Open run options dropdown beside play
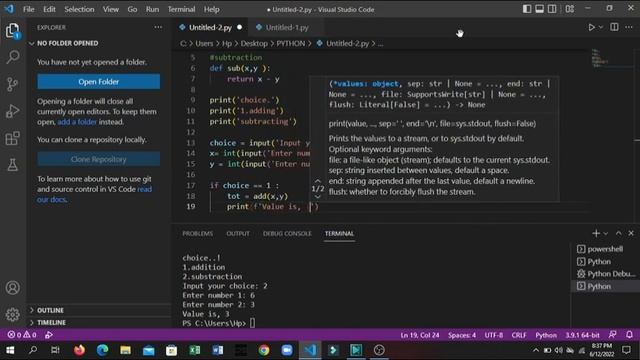 coord(601,27)
